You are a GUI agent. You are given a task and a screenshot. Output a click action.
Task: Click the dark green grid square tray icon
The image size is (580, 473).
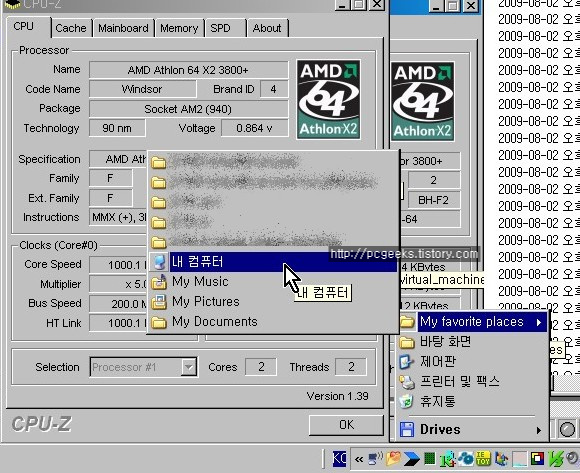click(429, 459)
